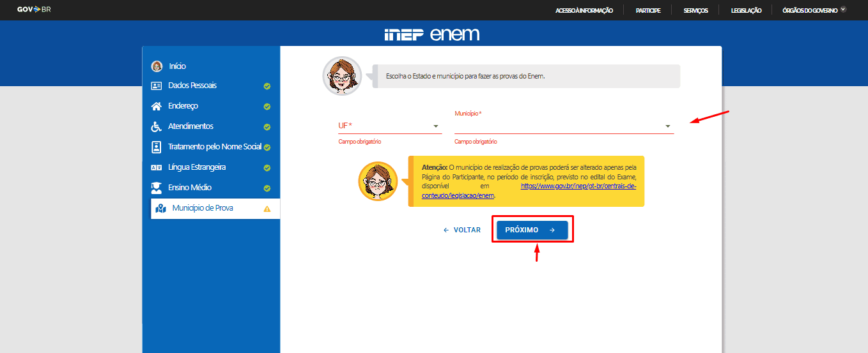
Task: Go back with the Voltar link
Action: (x=462, y=230)
